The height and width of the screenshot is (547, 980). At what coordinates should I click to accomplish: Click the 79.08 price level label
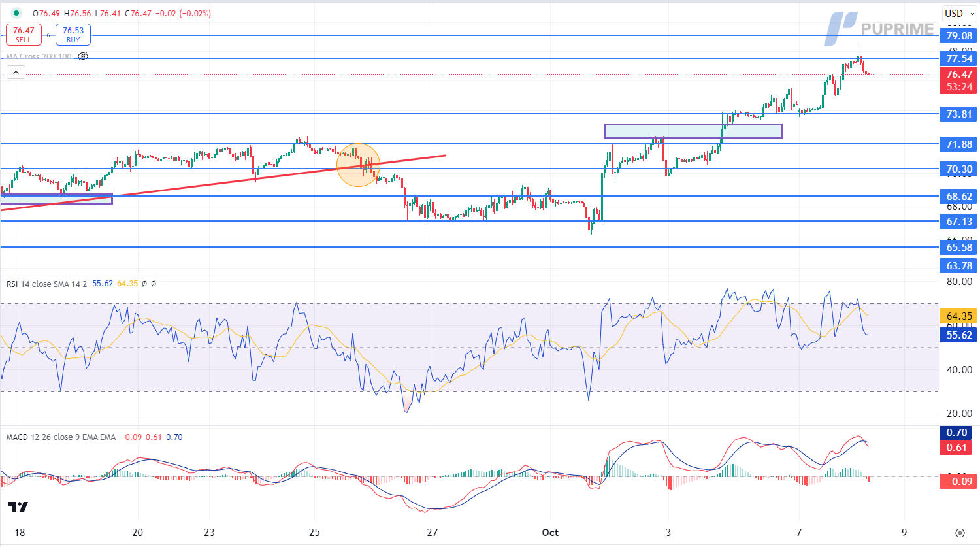coord(958,36)
